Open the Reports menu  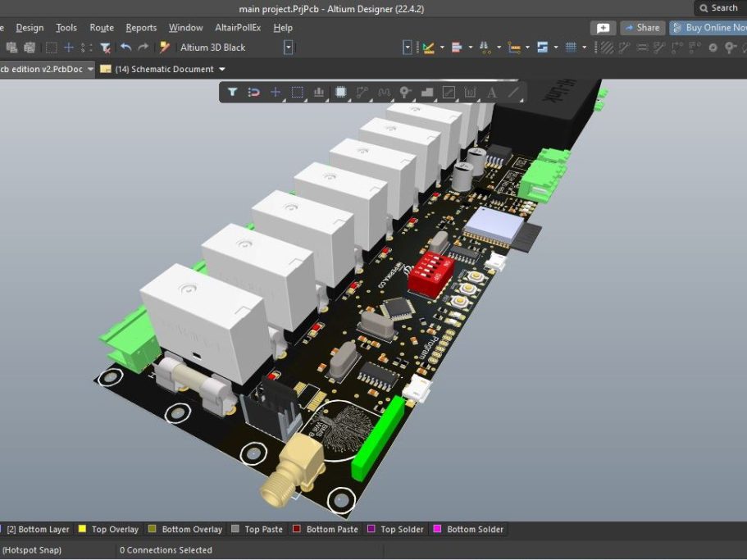click(x=141, y=28)
